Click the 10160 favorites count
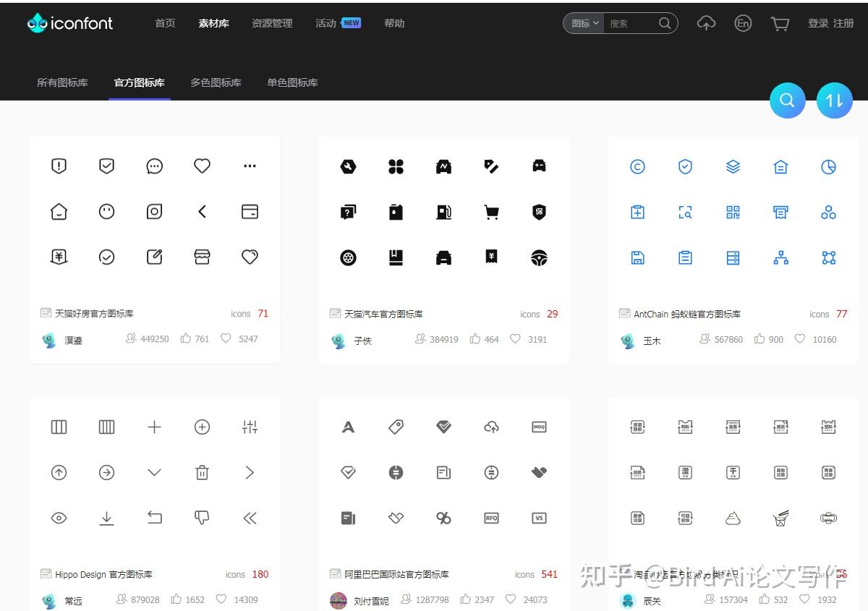 click(x=825, y=339)
